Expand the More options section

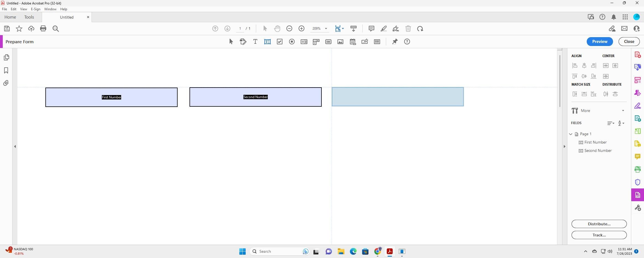click(623, 111)
